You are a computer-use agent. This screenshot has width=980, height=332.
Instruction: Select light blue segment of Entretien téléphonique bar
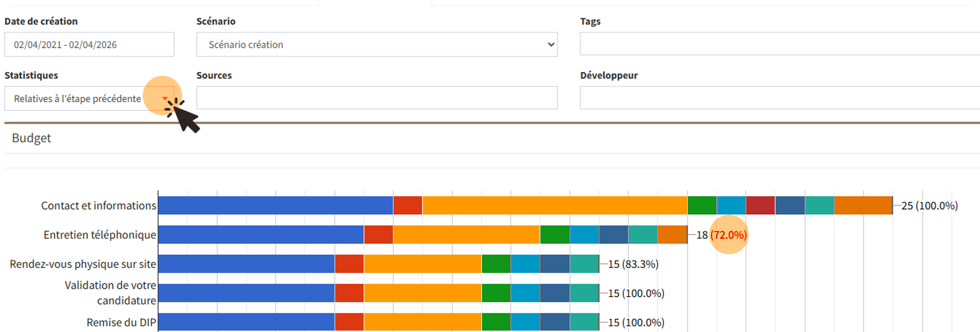tap(584, 235)
